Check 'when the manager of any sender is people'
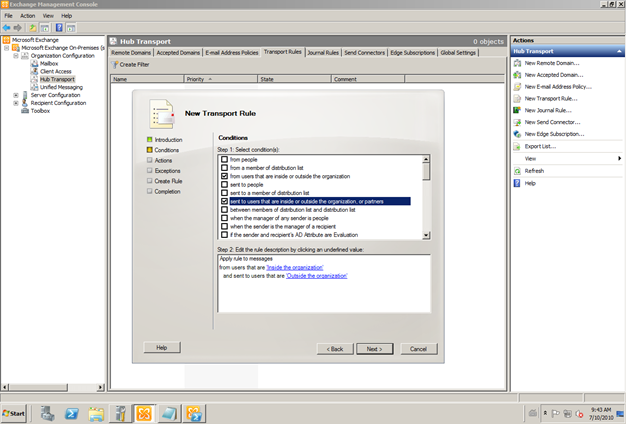 (224, 218)
